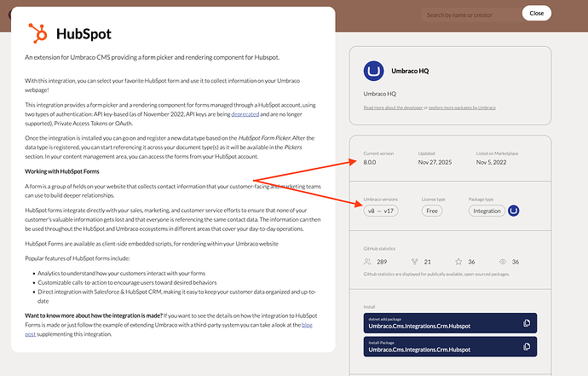The width and height of the screenshot is (588, 376).
Task: Click 'Working with HubSpot Forms' heading
Action: click(62, 171)
